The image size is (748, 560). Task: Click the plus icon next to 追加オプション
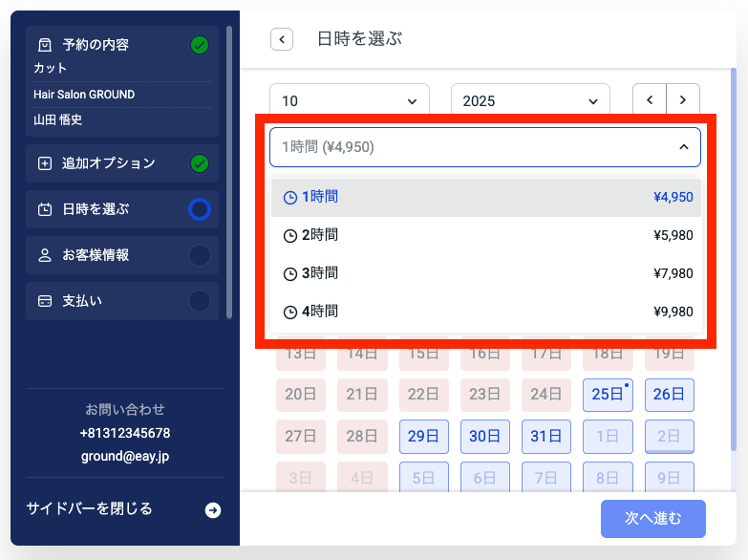click(x=44, y=163)
